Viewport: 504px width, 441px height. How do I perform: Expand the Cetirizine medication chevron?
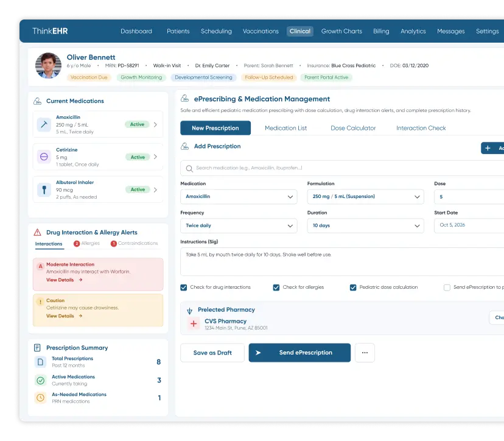(x=155, y=157)
